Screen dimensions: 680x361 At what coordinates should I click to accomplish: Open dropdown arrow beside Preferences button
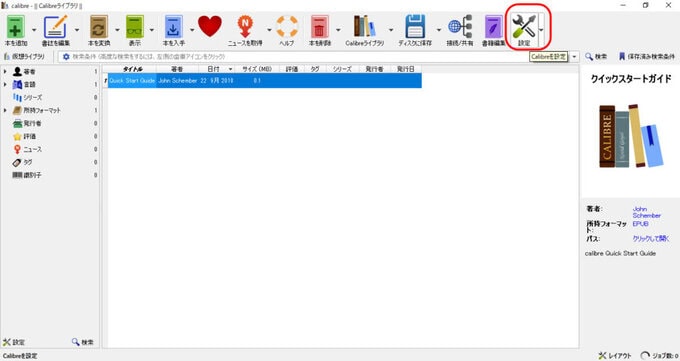541,30
